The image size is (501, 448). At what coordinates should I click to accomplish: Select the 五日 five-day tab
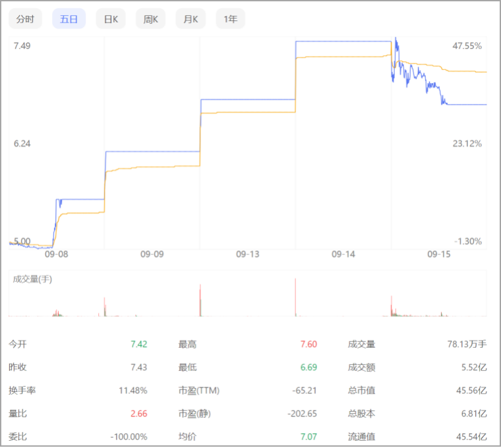69,19
